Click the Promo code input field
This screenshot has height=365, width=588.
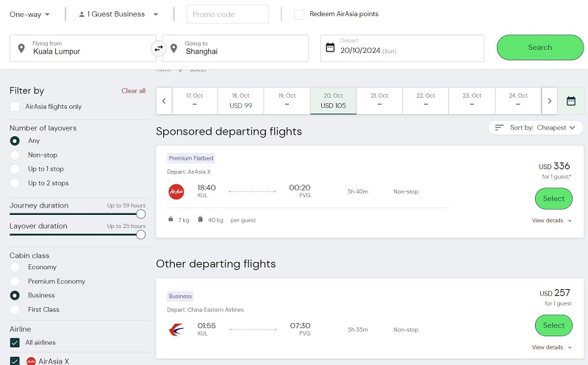[228, 14]
